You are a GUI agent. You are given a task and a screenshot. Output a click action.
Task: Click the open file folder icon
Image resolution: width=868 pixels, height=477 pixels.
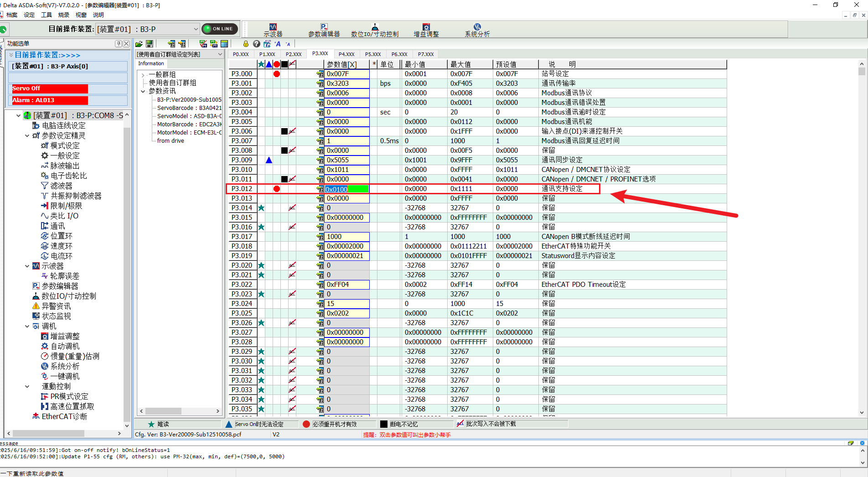pos(139,44)
